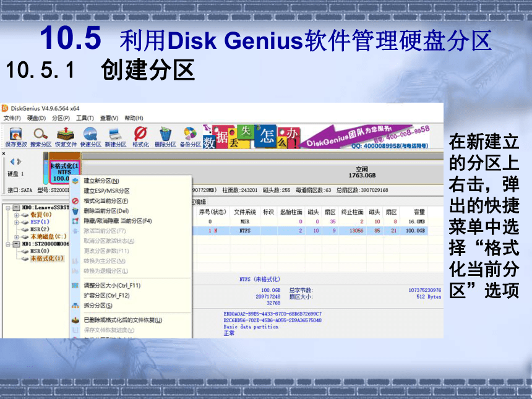This screenshot has width=532, height=399.
Task: Click the 107375230976 total bytes value
Action: coord(425,290)
